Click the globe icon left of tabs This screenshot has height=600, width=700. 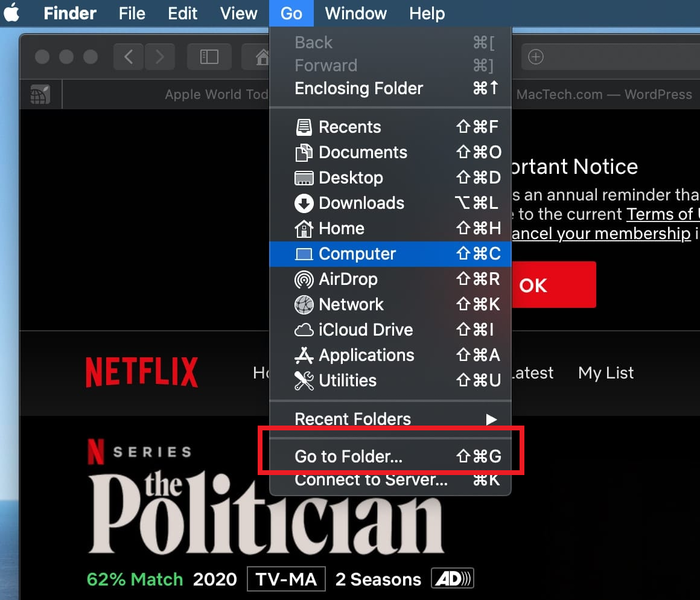40,94
